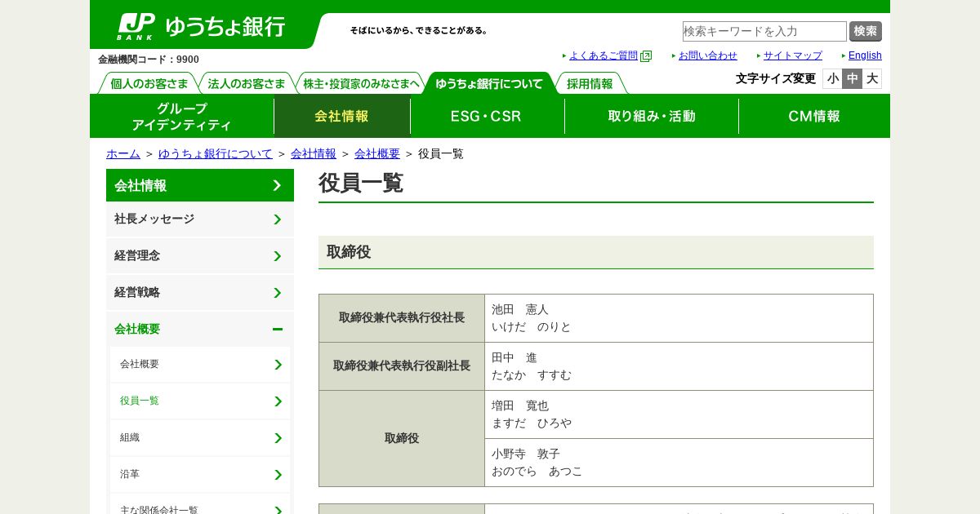Open the お問い合わせ link
Screen dimensions: 980x514
pyautogui.click(x=708, y=55)
